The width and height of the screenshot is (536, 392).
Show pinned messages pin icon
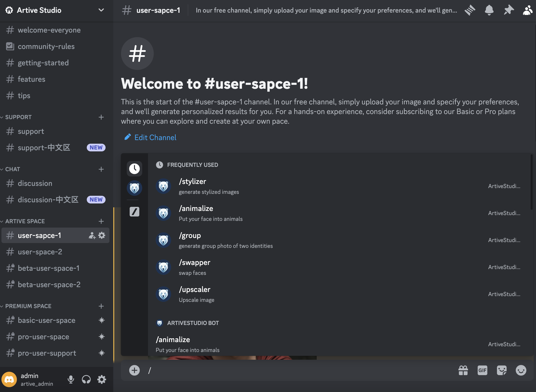click(x=509, y=10)
